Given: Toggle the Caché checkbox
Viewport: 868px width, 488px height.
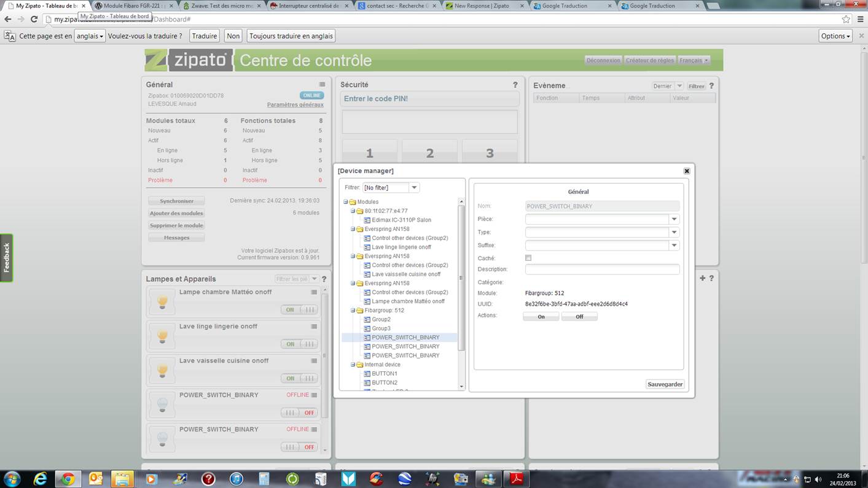Looking at the screenshot, I should tap(528, 258).
